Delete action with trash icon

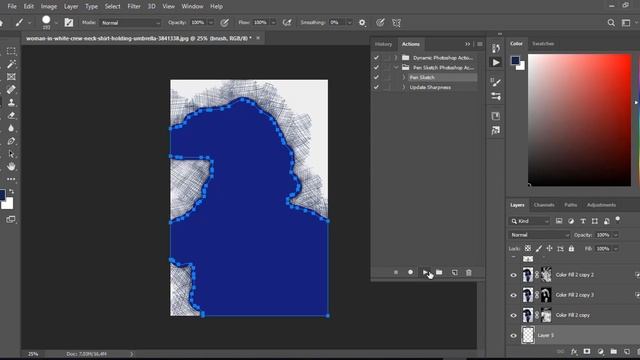click(469, 272)
